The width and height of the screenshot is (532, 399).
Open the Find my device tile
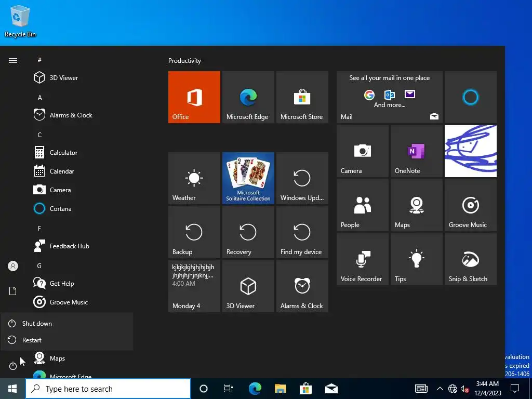(302, 232)
